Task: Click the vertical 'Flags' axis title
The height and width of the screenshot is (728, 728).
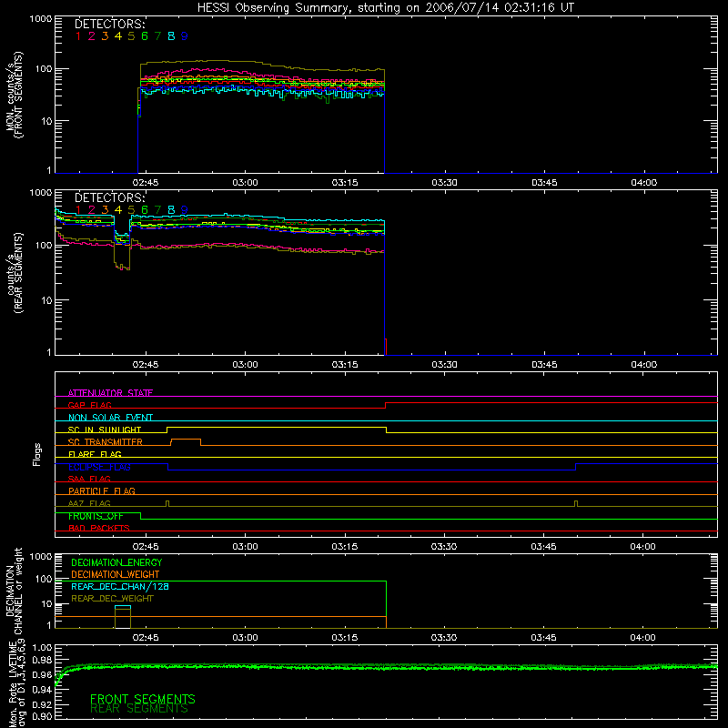Action: [36, 454]
